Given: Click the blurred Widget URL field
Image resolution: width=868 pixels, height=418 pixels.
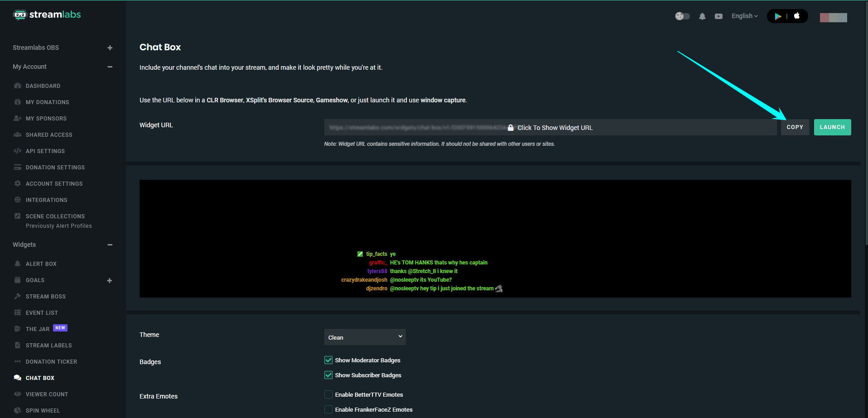Looking at the screenshot, I should [550, 127].
